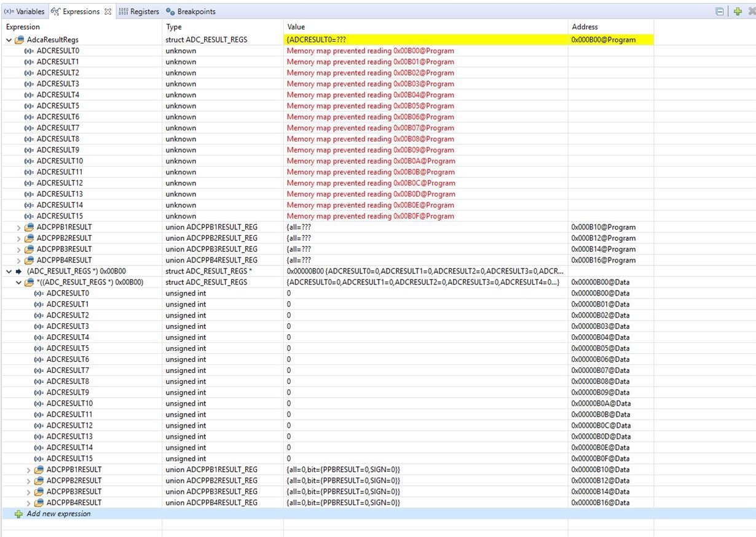Click the 0x000B16@Program address

coord(604,261)
